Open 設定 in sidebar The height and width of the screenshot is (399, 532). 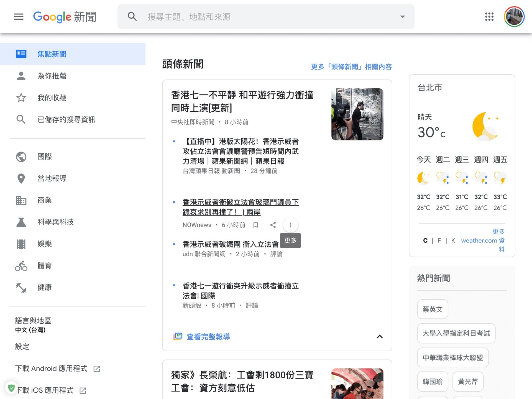[22, 347]
